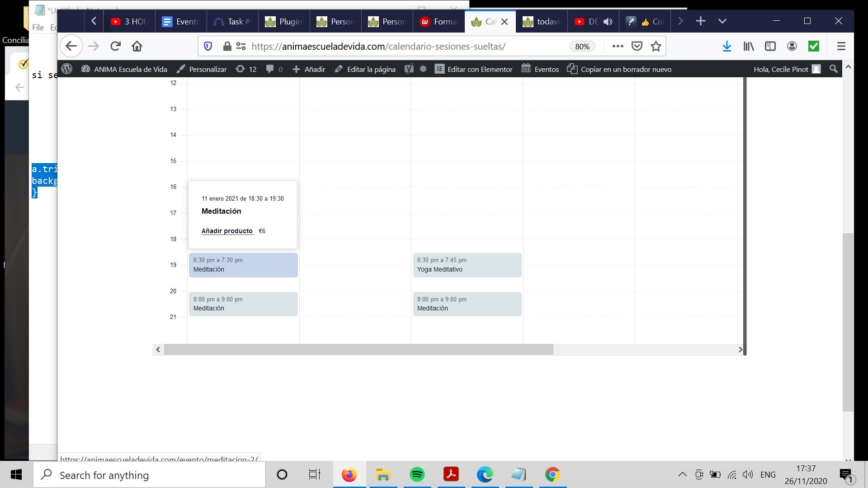Bookmark this page with star
868x488 pixels.
pyautogui.click(x=656, y=46)
